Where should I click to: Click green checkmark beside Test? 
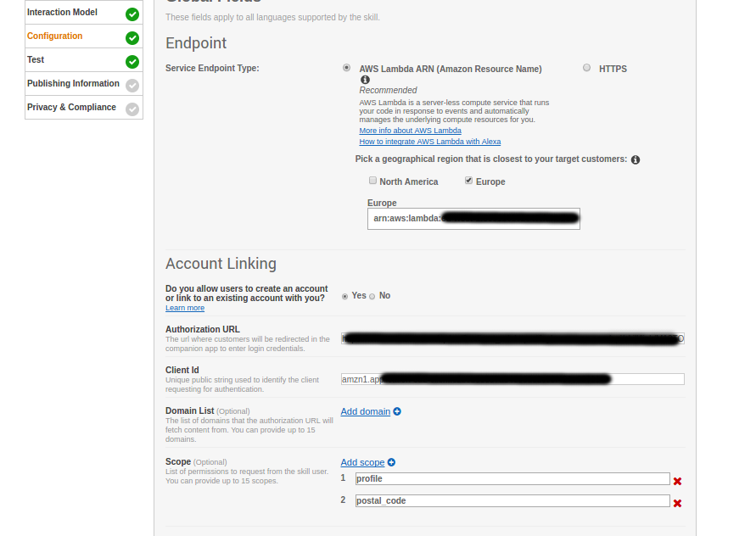pyautogui.click(x=132, y=62)
